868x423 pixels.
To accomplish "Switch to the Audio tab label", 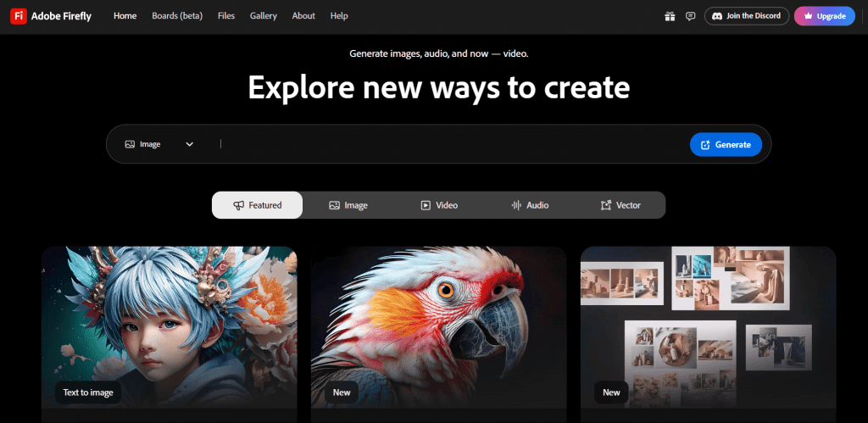I will tap(537, 205).
